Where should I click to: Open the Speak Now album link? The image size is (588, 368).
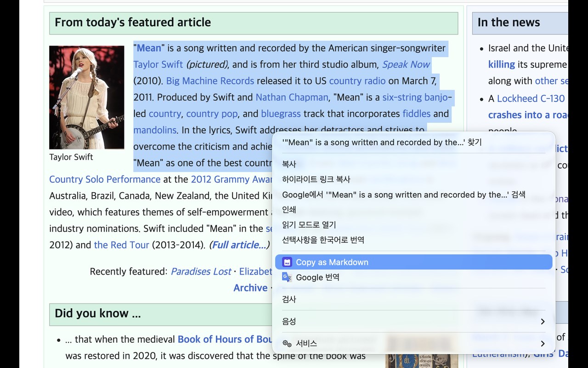(406, 64)
